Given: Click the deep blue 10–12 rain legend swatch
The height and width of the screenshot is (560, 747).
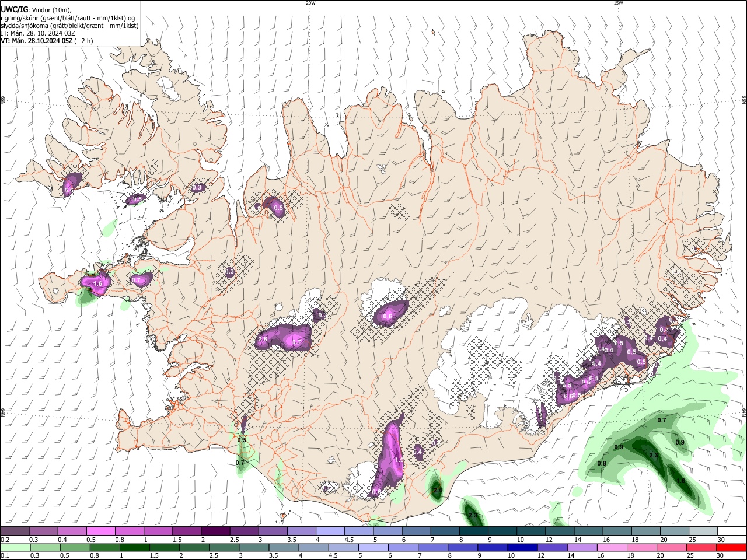Looking at the screenshot, I should (521, 547).
